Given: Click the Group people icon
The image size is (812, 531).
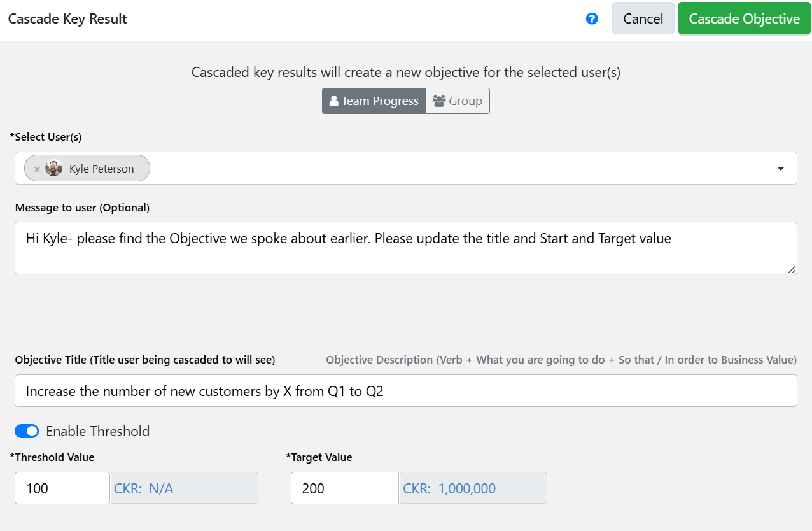Looking at the screenshot, I should [439, 101].
